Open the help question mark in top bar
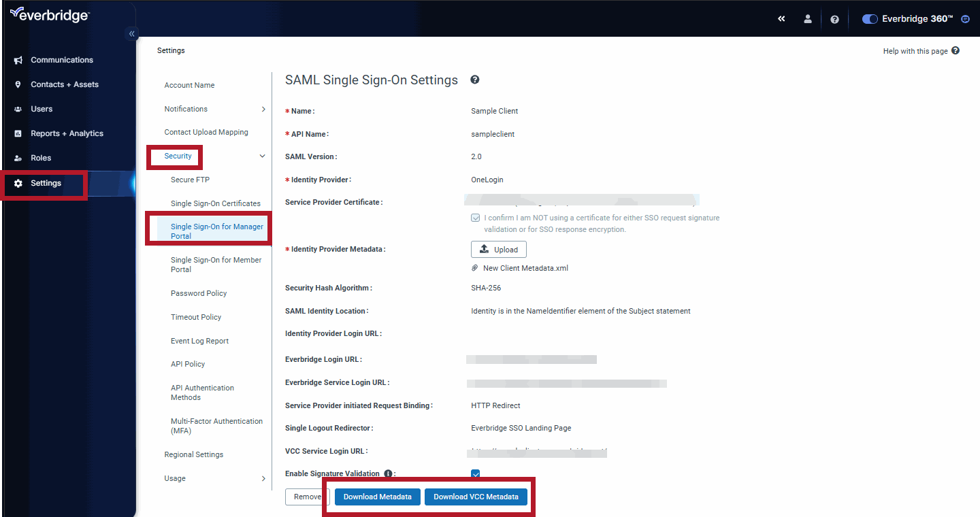The width and height of the screenshot is (980, 517). coord(834,19)
